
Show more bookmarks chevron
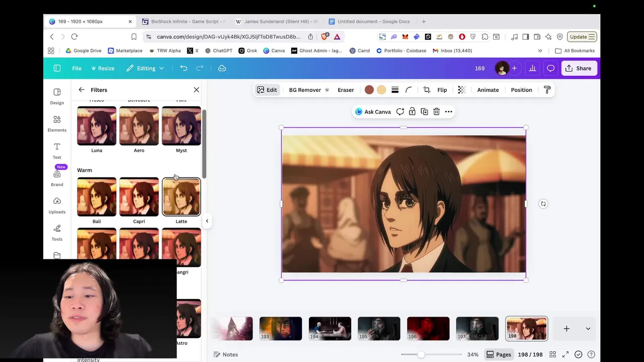pos(540,50)
